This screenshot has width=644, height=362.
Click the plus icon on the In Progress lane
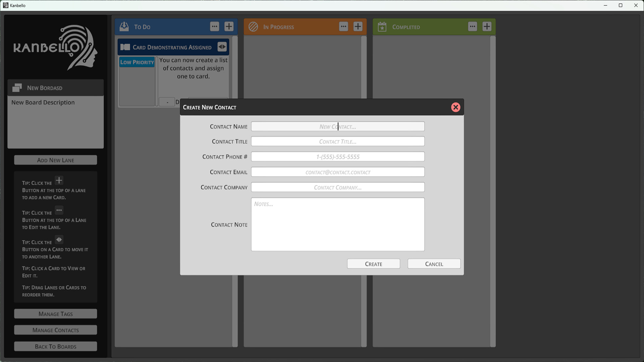point(358,26)
